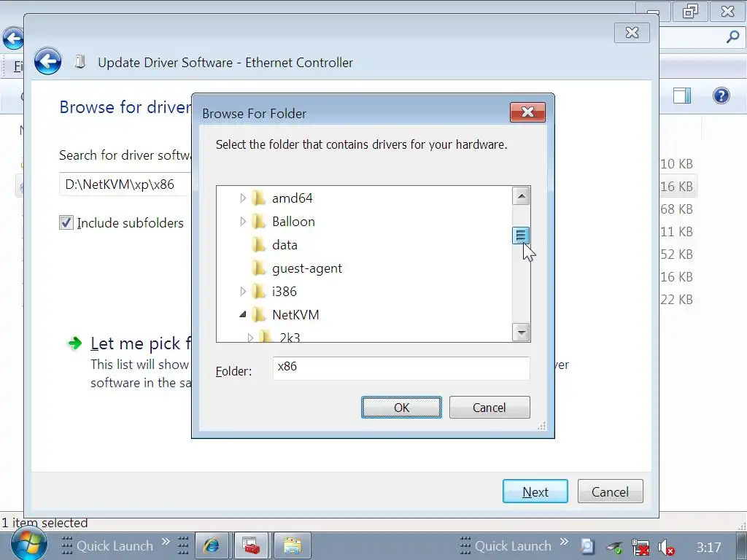
Task: Confirm folder selection with OK
Action: (x=401, y=408)
